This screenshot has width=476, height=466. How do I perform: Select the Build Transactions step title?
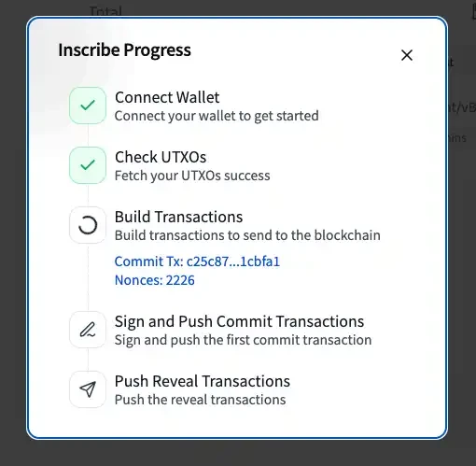point(178,217)
